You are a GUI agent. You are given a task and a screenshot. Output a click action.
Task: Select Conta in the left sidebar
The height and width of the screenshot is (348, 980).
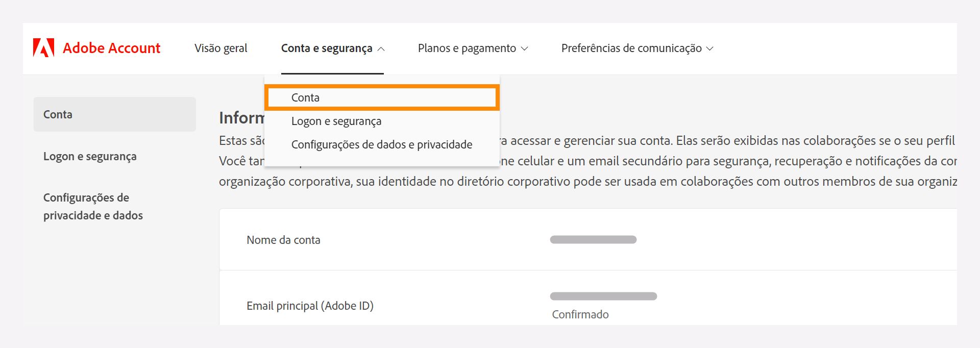(58, 114)
